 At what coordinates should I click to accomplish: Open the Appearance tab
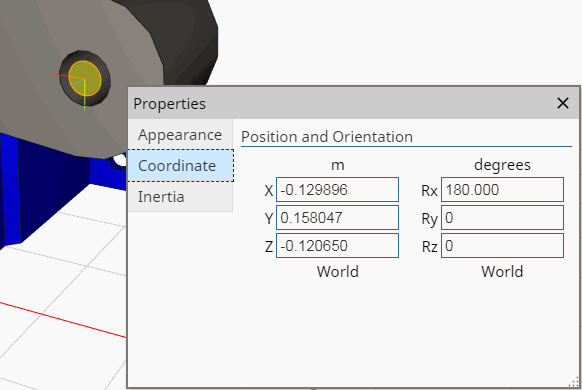[x=180, y=135]
